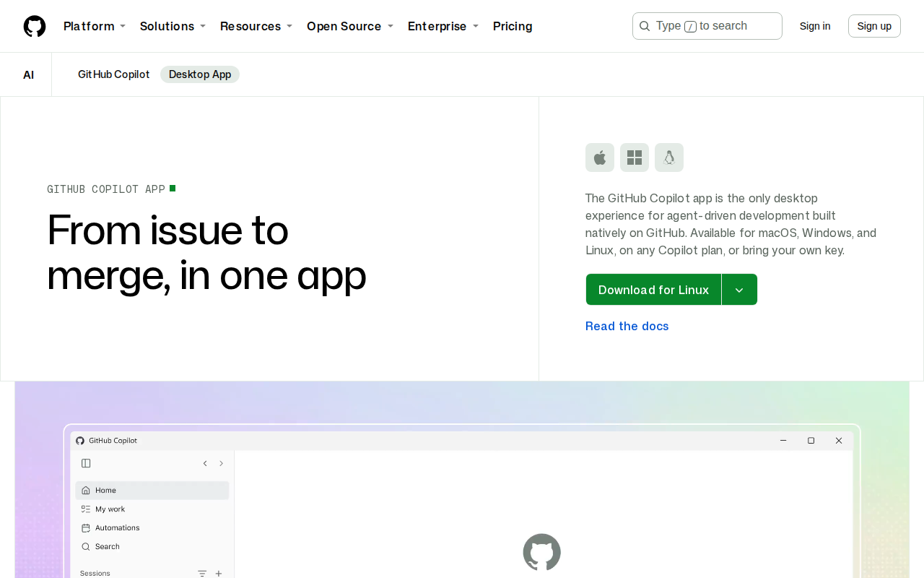
Task: Click the Sign up button
Action: (874, 26)
